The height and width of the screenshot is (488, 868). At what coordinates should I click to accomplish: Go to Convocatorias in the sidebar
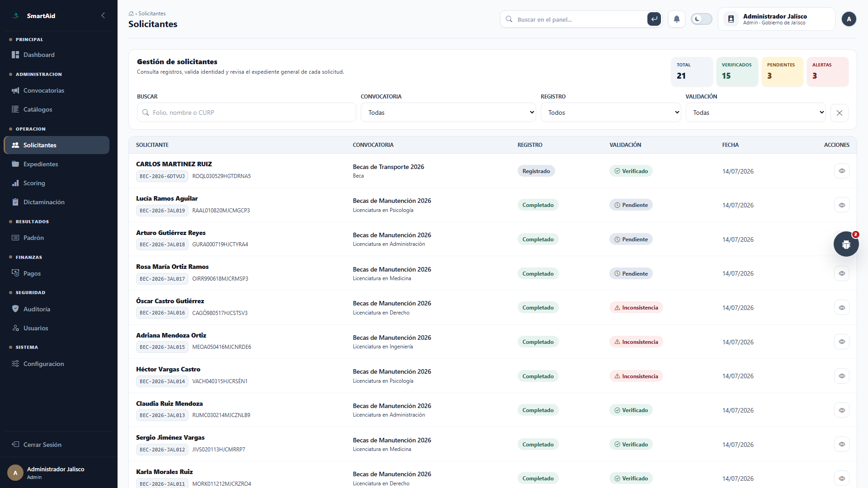pyautogui.click(x=57, y=90)
